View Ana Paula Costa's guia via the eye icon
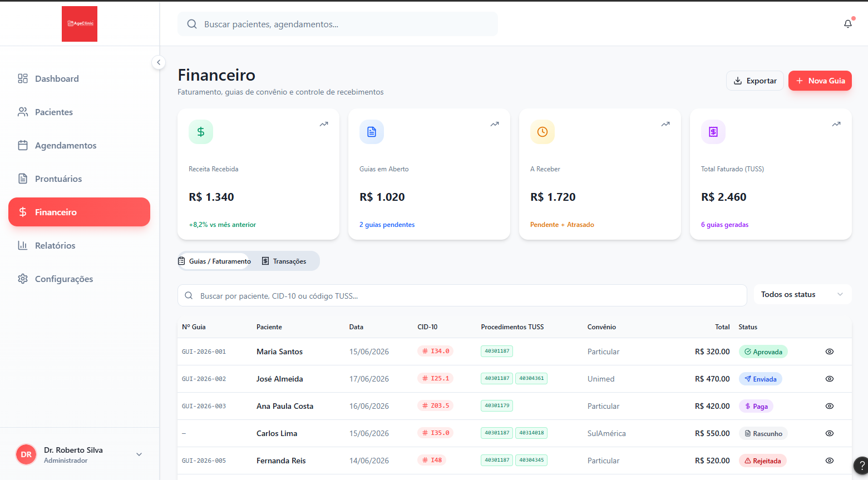Image resolution: width=868 pixels, height=480 pixels. (x=830, y=406)
